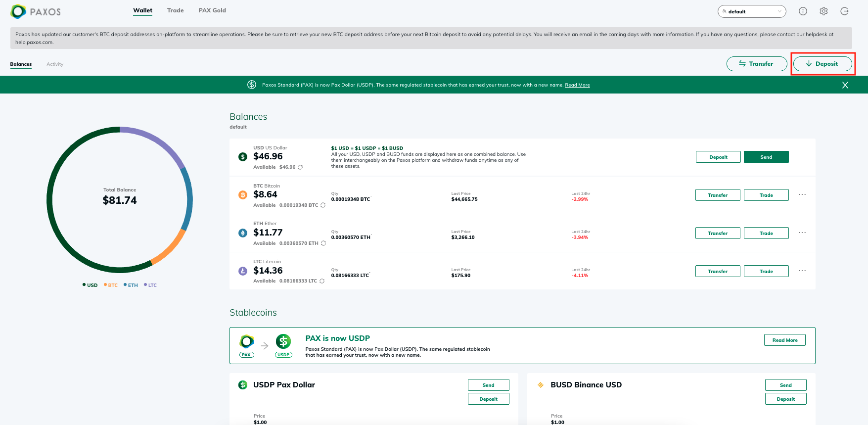Click the LTC legend item under chart

point(150,285)
